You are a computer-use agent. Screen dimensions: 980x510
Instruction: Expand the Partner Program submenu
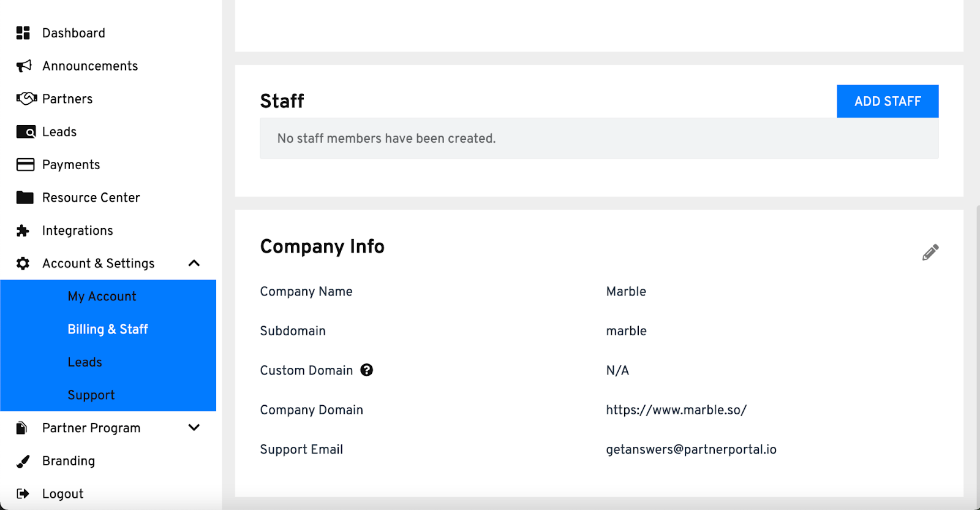194,428
